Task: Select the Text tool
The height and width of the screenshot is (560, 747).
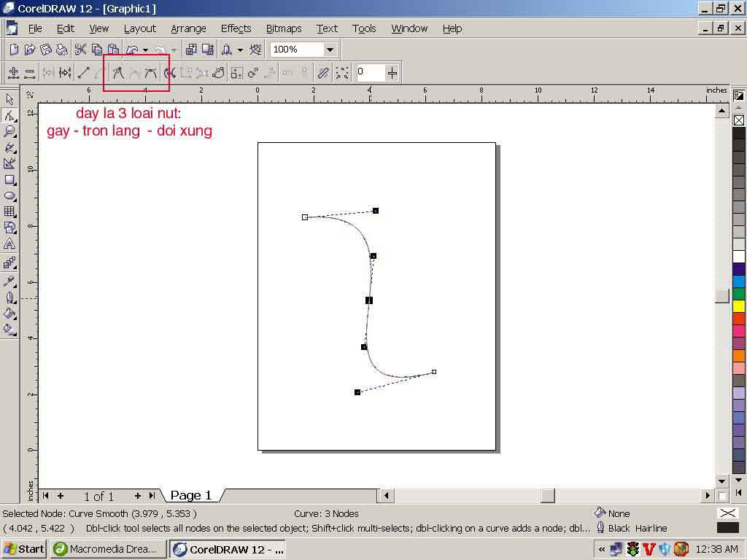Action: (x=9, y=244)
